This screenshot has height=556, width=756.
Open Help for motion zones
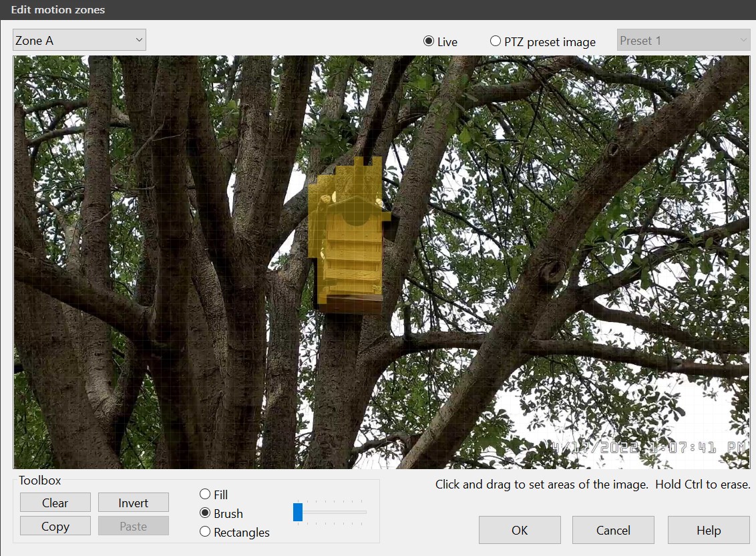[708, 530]
